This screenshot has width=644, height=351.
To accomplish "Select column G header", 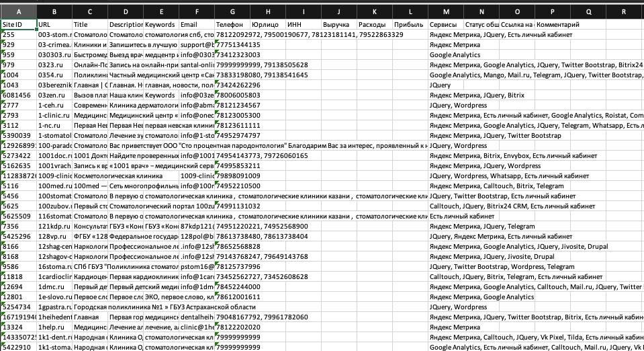I will [232, 12].
